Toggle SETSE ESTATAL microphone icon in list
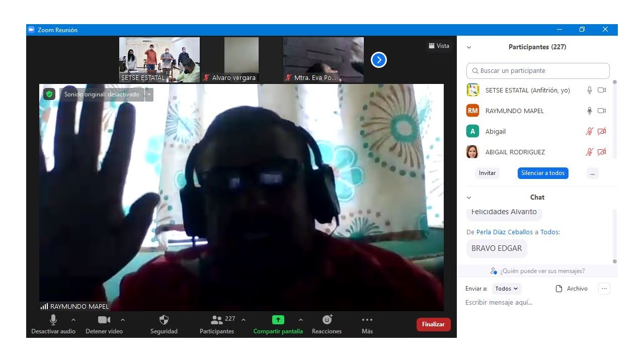 pyautogui.click(x=590, y=90)
